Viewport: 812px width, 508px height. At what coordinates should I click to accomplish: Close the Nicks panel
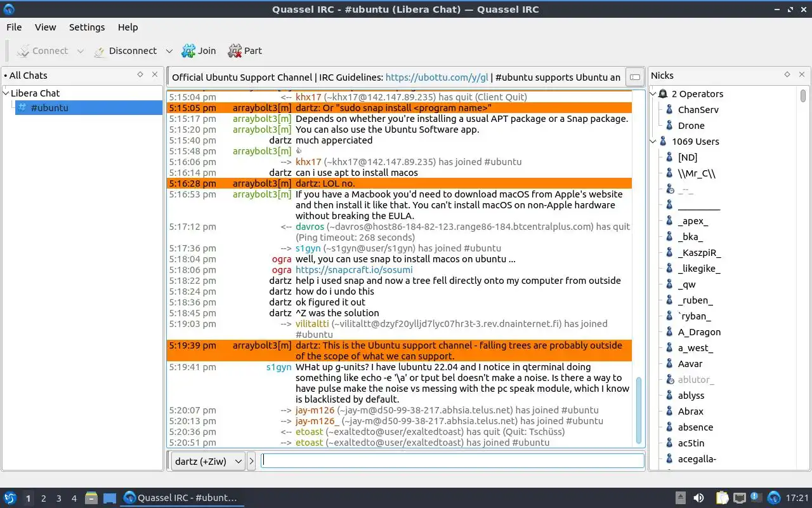(801, 74)
